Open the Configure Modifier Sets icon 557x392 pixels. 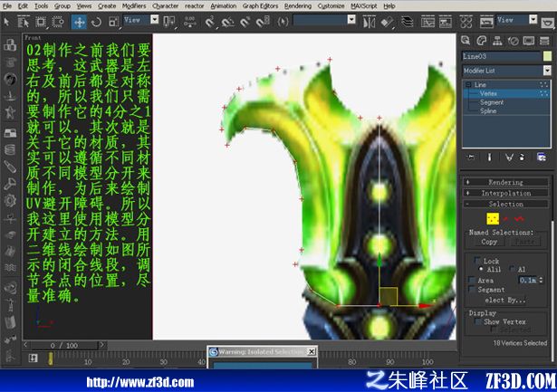(x=542, y=157)
